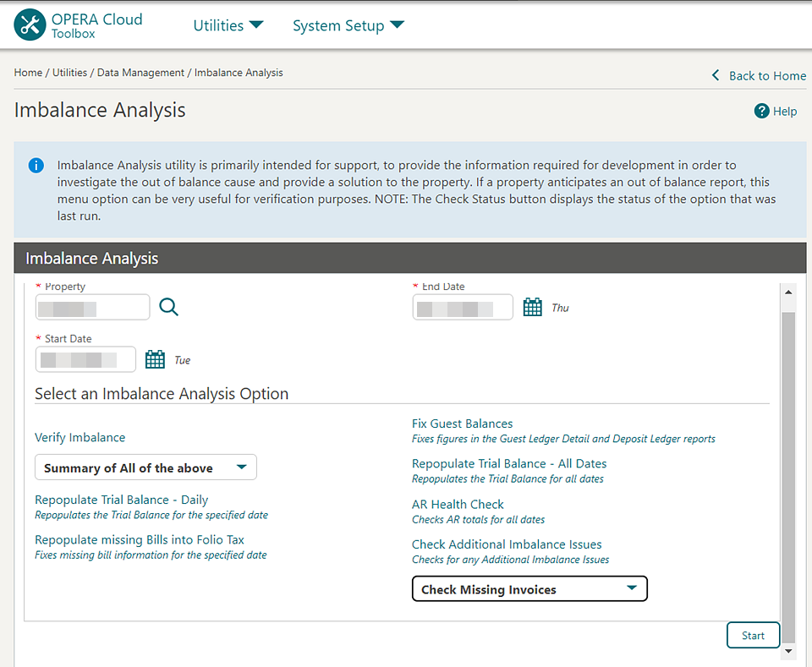The image size is (812, 667).
Task: Click the info icon in the notice banner
Action: 35,165
